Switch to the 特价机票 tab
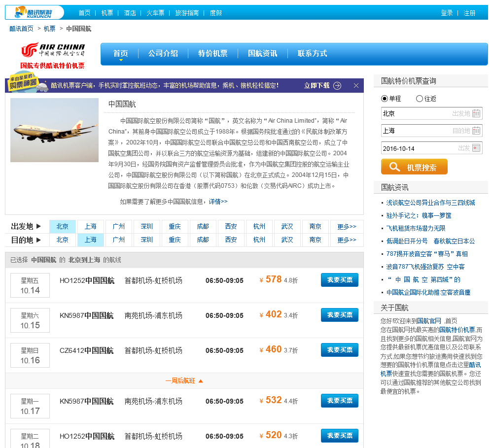 213,53
